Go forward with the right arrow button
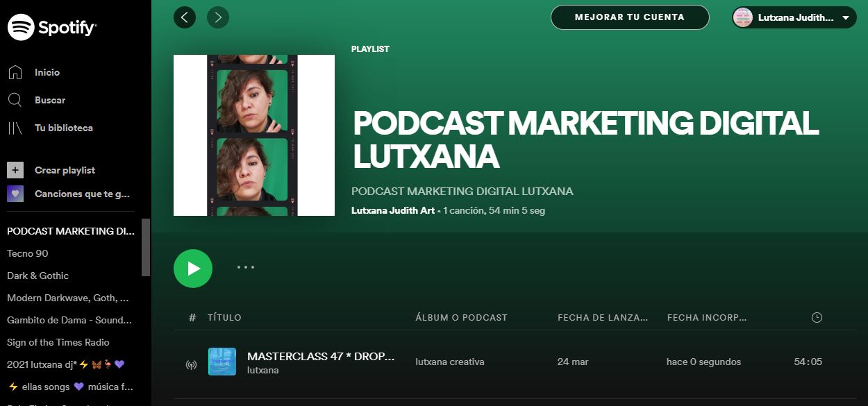The width and height of the screenshot is (868, 406). pos(218,17)
